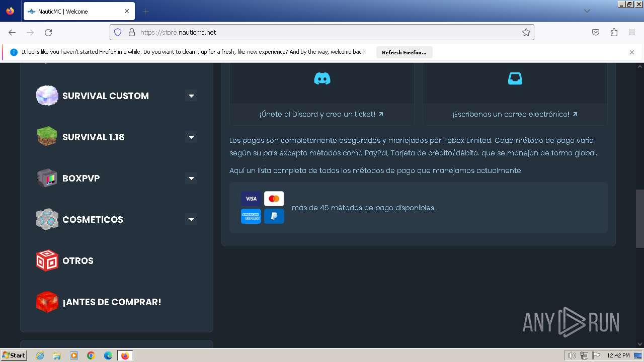The height and width of the screenshot is (362, 644).
Task: Open the Firefox Extensions puzzle icon
Action: 614,32
